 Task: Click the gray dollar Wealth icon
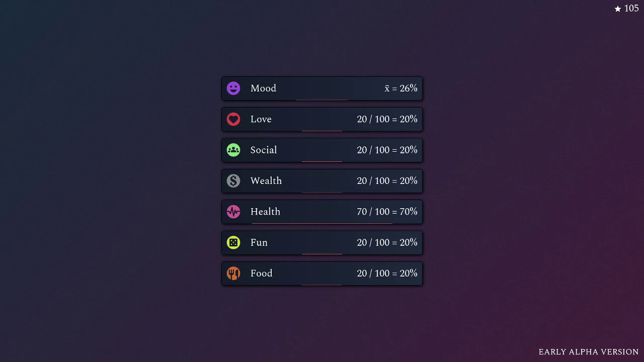pos(233,180)
